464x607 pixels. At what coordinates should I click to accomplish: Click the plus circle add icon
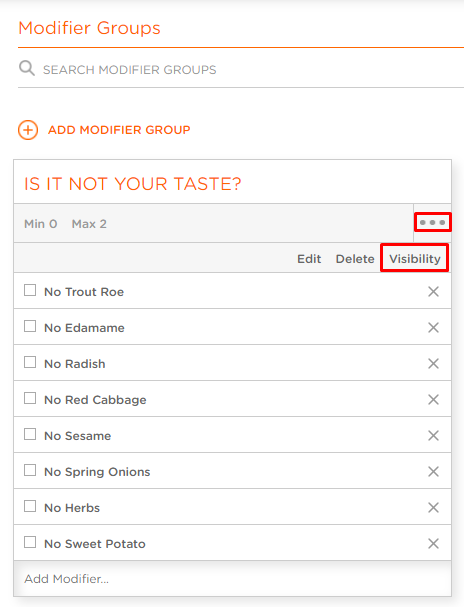click(x=28, y=130)
